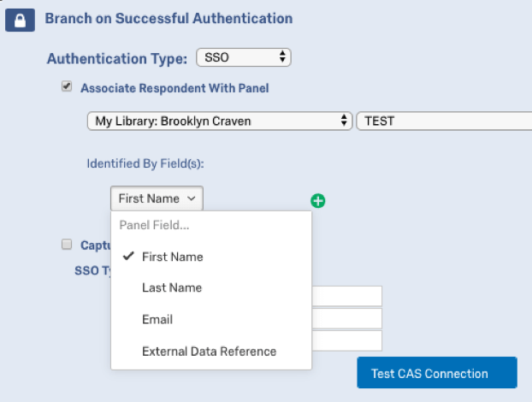The height and width of the screenshot is (402, 532).
Task: Select the checked First Name option
Action: (172, 257)
